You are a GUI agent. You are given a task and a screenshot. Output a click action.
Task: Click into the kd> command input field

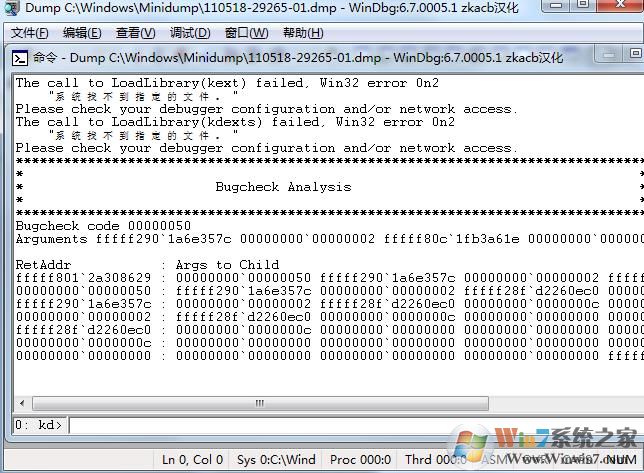point(356,425)
